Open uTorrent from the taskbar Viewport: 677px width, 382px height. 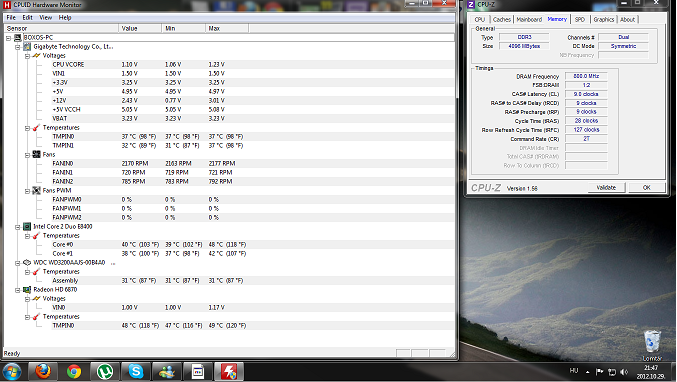pos(105,372)
